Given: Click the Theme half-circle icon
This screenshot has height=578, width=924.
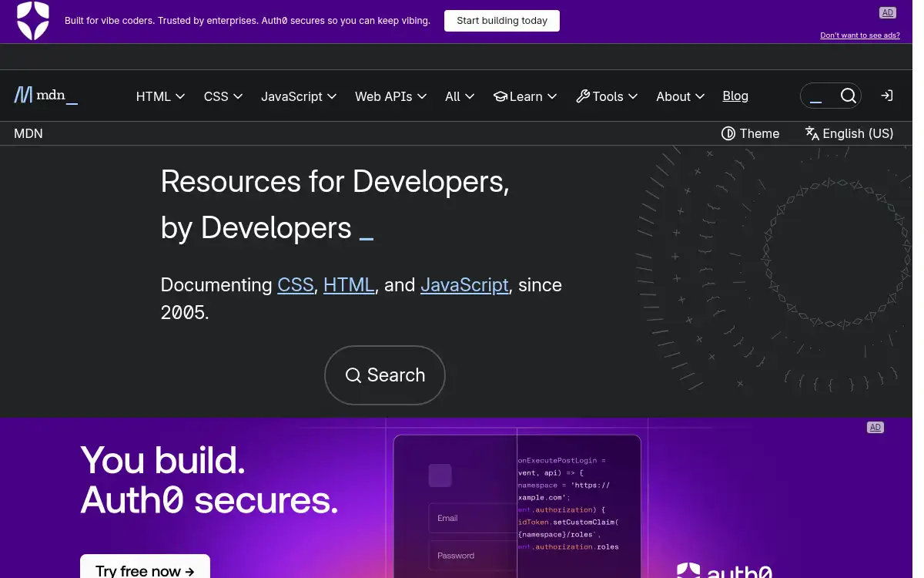Looking at the screenshot, I should click(x=728, y=133).
